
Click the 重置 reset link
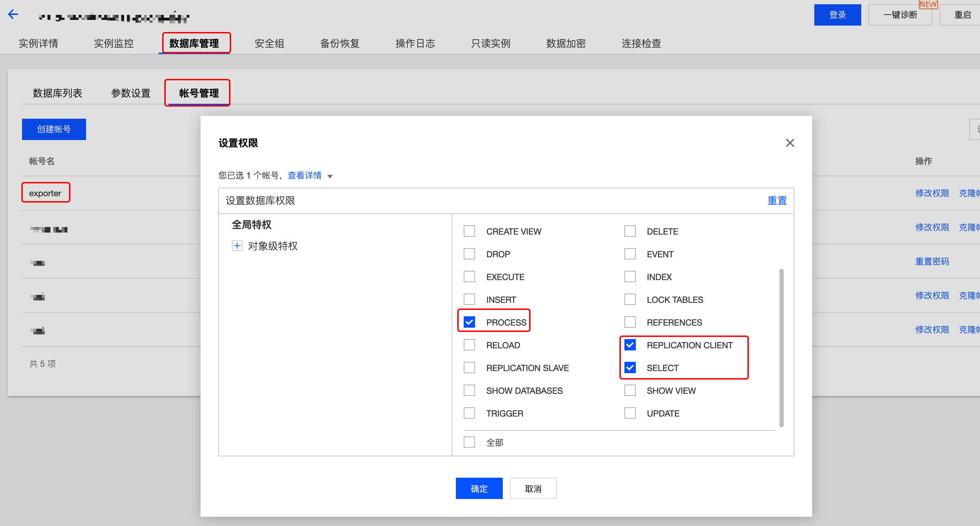(x=777, y=200)
